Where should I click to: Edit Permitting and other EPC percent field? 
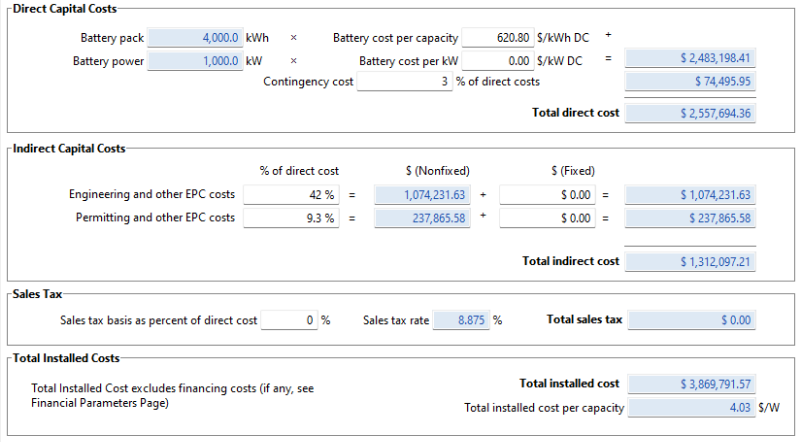pyautogui.click(x=291, y=217)
